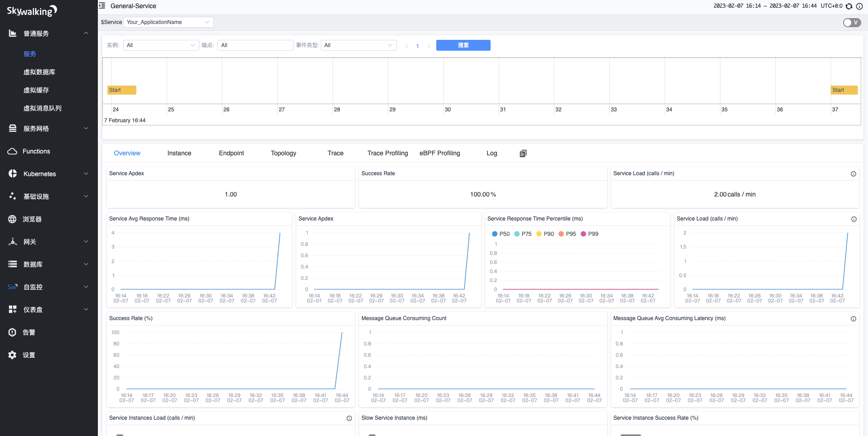Click the blue 搜索 search button
868x436 pixels.
click(463, 45)
